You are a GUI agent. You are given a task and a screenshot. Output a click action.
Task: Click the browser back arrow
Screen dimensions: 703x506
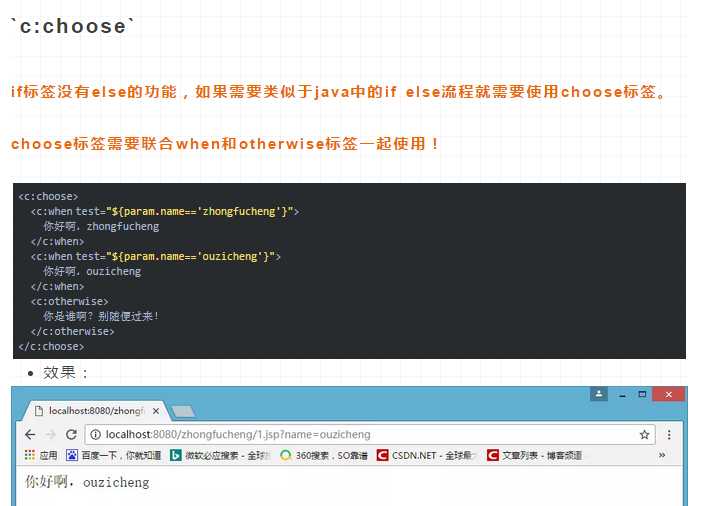pos(30,434)
